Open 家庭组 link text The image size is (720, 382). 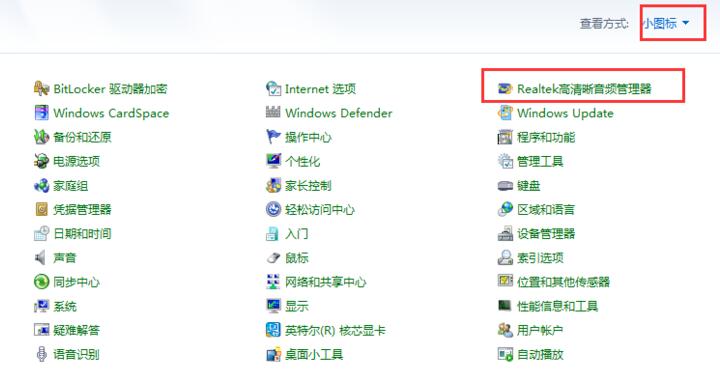click(x=70, y=185)
